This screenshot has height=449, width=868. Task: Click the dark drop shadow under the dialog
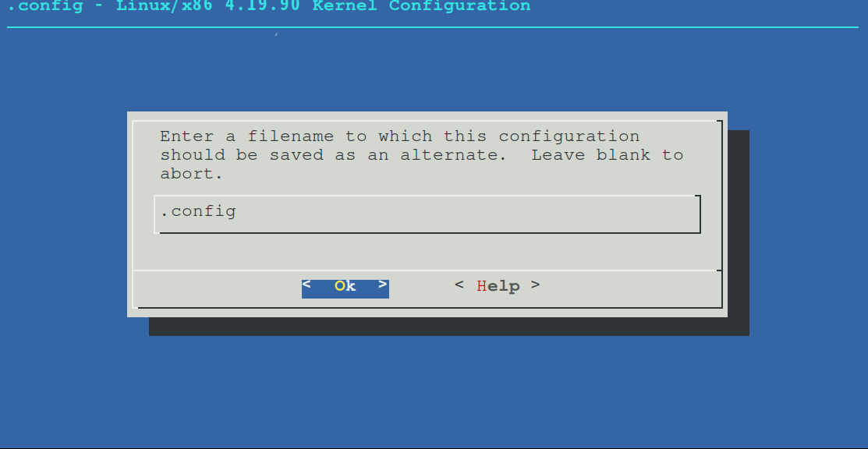(x=448, y=327)
